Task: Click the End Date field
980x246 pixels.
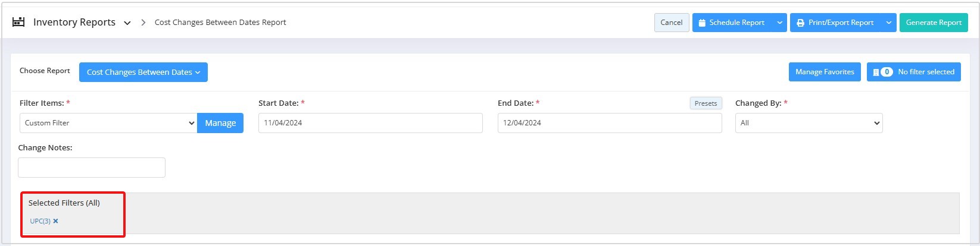Action: pos(610,123)
